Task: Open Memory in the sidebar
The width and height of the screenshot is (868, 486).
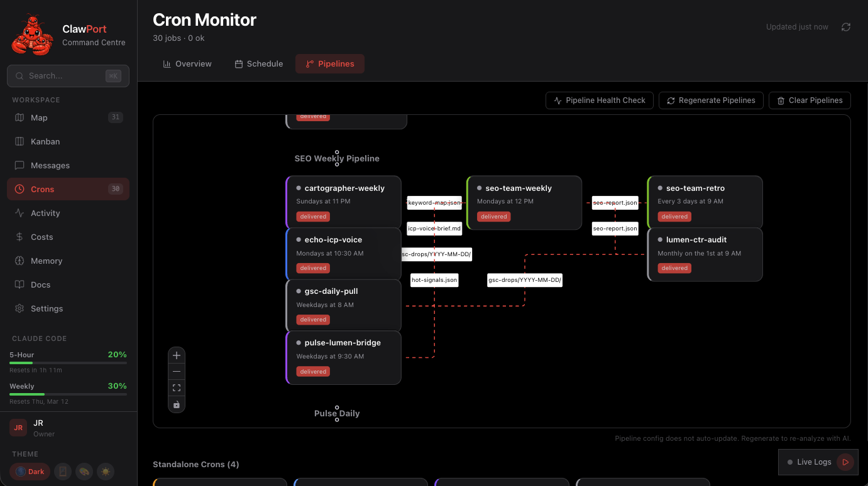Action: click(47, 261)
